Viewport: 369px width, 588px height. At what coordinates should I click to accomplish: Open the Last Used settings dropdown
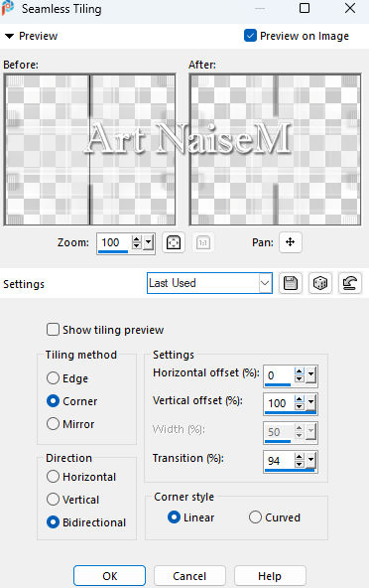point(265,283)
